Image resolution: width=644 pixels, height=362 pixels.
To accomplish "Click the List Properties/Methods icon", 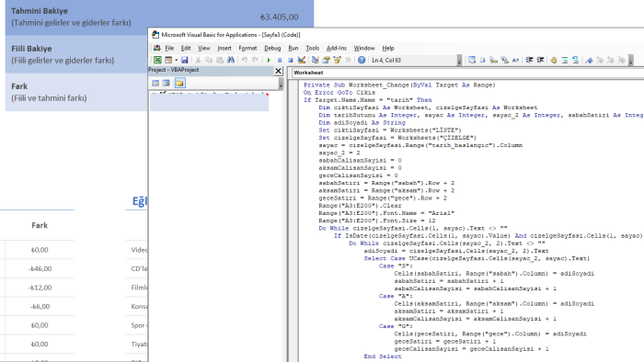I will pos(472,60).
